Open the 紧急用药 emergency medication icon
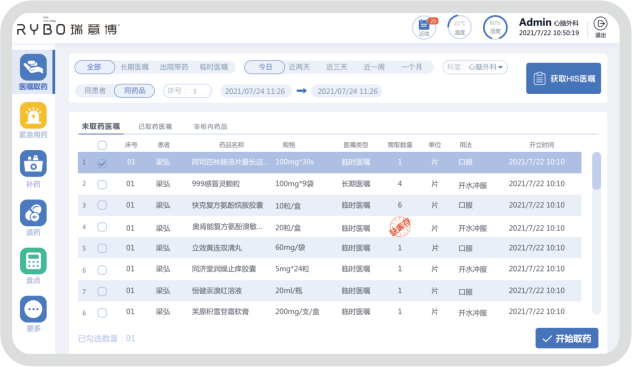The width and height of the screenshot is (632, 367). (33, 115)
